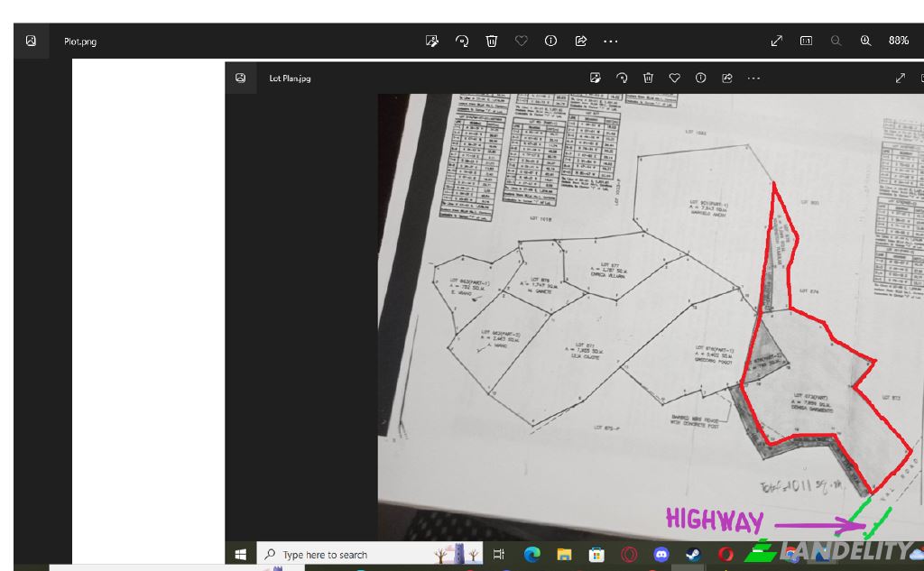This screenshot has width=924, height=571.
Task: Delete Plot.png with the trash icon
Action: tap(492, 41)
